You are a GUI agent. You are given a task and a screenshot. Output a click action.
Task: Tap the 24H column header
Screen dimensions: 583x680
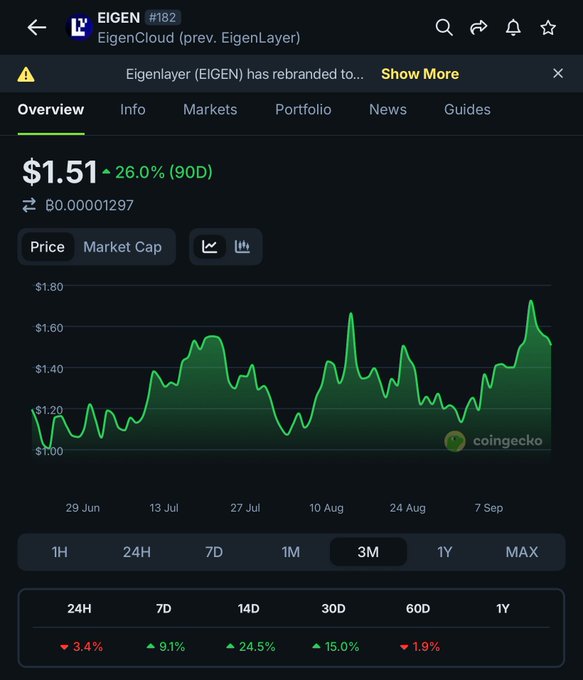point(79,609)
